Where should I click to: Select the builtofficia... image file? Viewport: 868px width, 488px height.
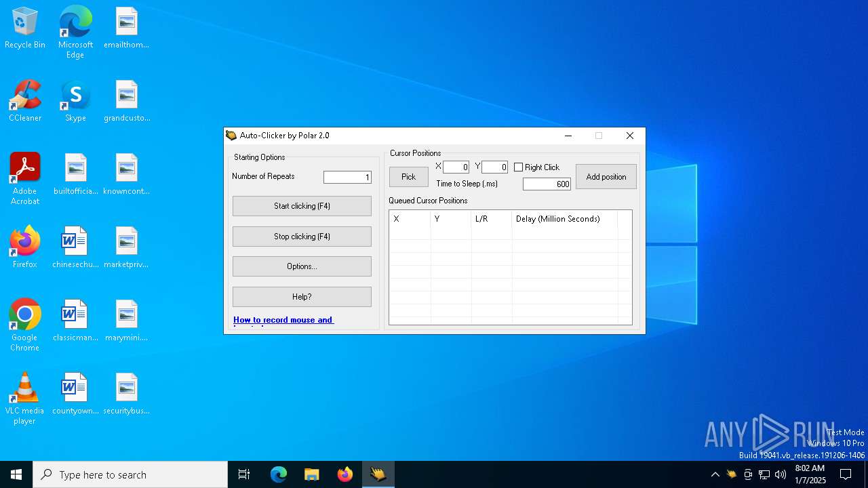point(75,175)
